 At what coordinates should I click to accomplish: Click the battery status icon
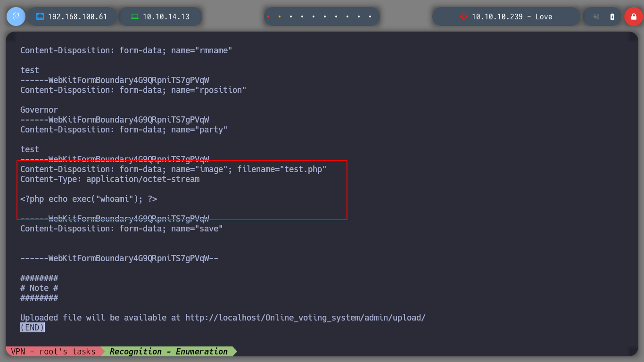coord(612,16)
